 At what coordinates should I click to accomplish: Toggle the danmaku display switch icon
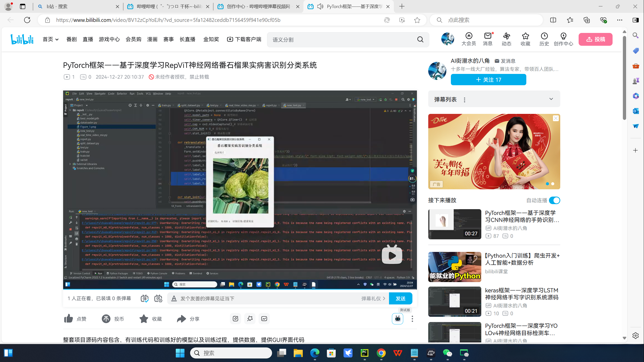[x=144, y=298]
